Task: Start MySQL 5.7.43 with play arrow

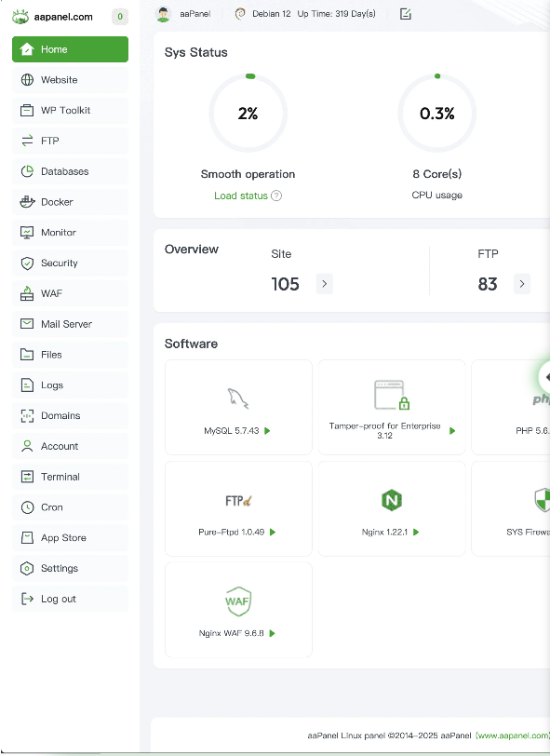Action: click(x=267, y=430)
